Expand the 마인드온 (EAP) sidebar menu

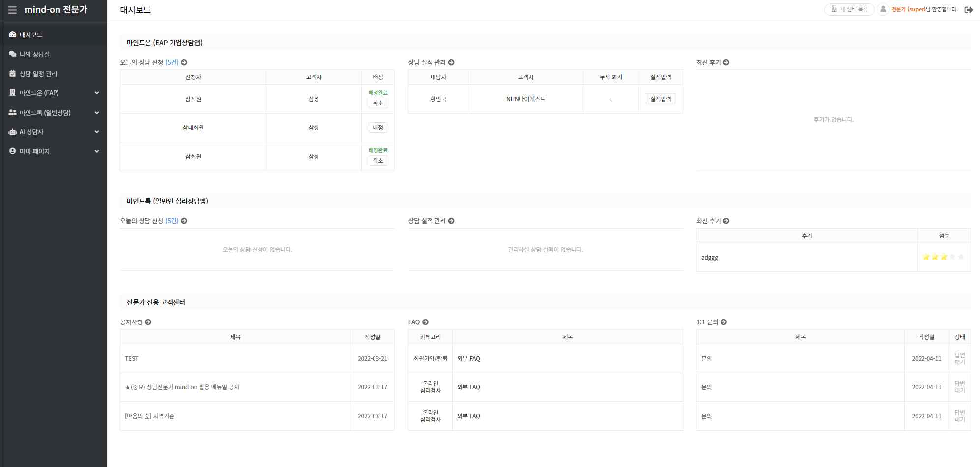[x=53, y=93]
